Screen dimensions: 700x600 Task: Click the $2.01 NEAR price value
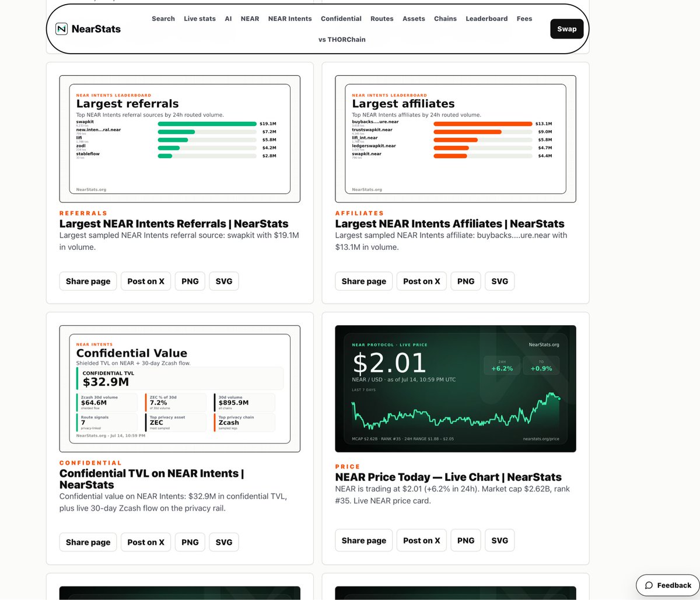click(x=390, y=363)
